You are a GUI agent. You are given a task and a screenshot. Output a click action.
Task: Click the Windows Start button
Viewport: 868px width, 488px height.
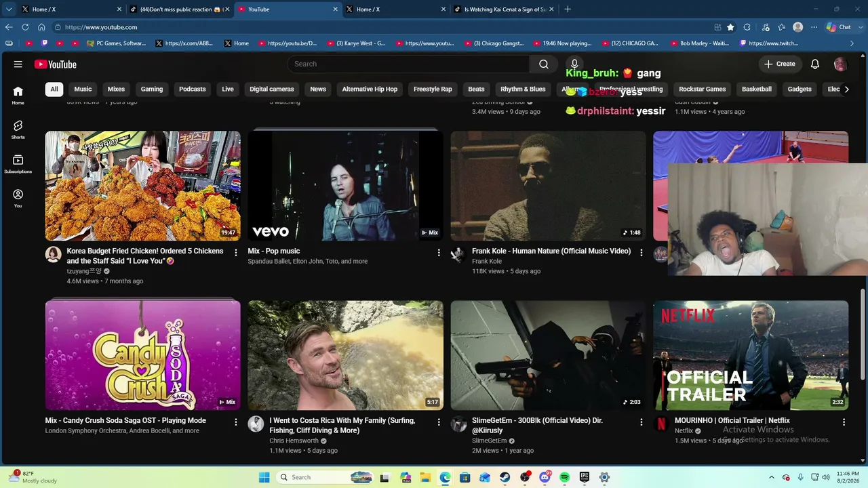pos(264,477)
